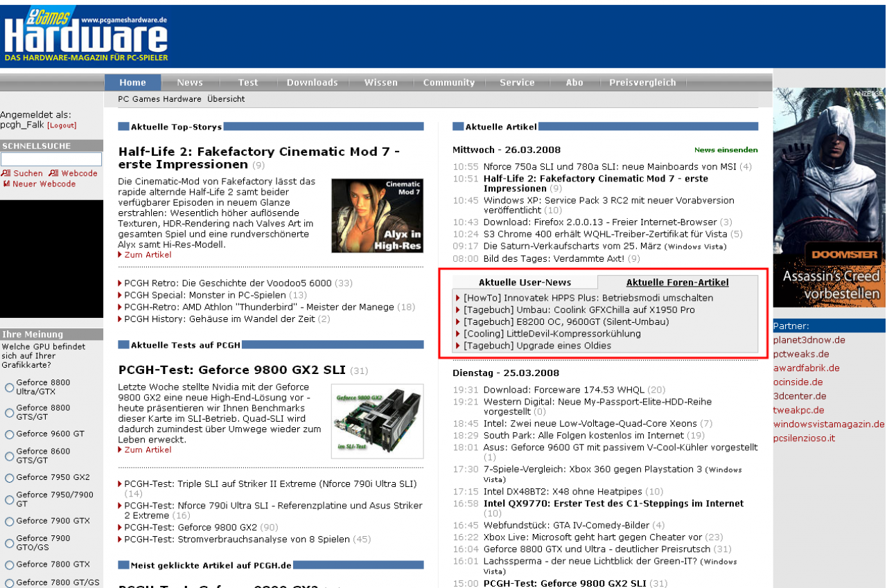Image resolution: width=887 pixels, height=588 pixels.
Task: Open Download Forceware 174.53 WHQL news
Action: pyautogui.click(x=565, y=390)
